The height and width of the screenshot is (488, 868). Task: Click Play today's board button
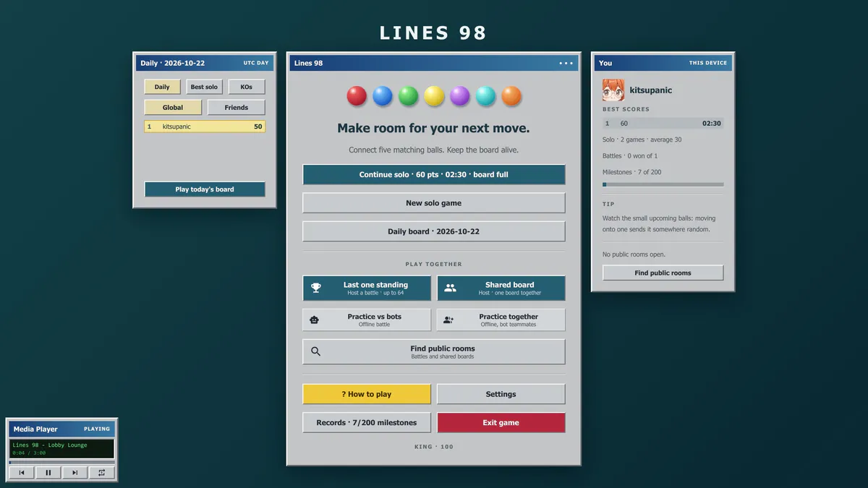pyautogui.click(x=205, y=189)
